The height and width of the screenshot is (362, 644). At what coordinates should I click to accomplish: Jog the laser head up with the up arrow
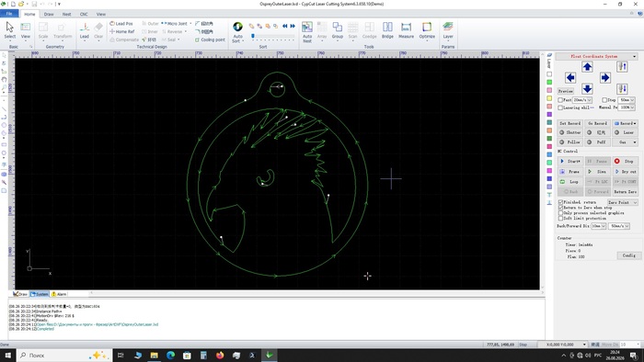pyautogui.click(x=587, y=67)
